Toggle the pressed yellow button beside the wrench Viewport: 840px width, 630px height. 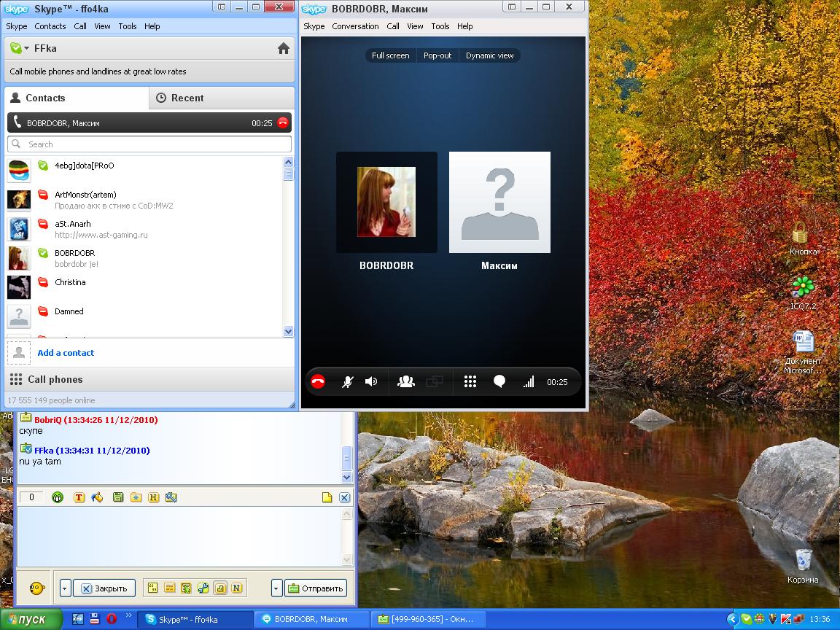tap(220, 588)
